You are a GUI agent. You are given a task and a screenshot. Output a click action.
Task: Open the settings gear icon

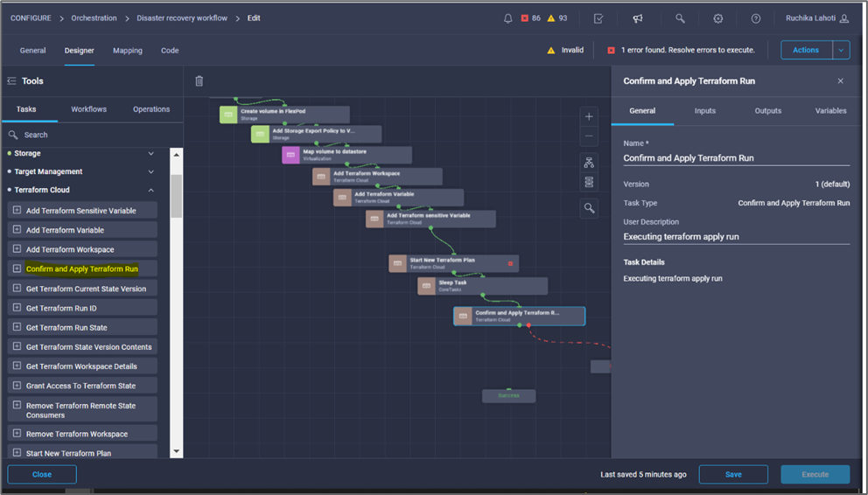click(718, 18)
